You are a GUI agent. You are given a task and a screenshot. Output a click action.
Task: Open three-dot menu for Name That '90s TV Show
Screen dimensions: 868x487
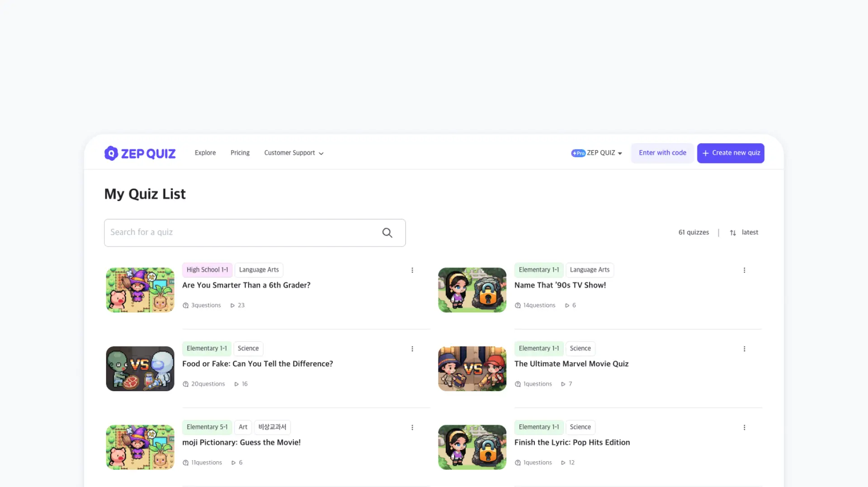click(744, 270)
